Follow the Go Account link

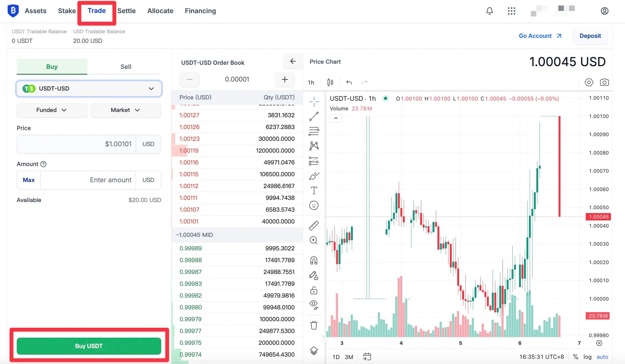pos(535,36)
